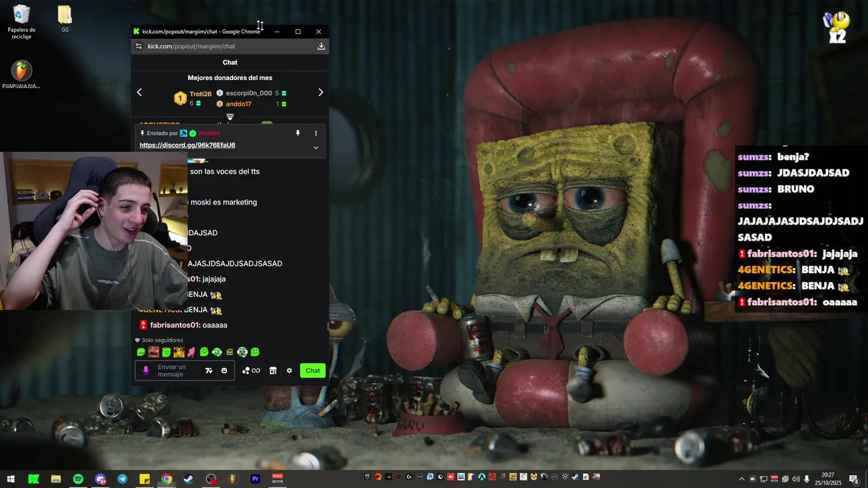The height and width of the screenshot is (488, 868).
Task: Open File Explorer from taskbar
Action: (56, 479)
